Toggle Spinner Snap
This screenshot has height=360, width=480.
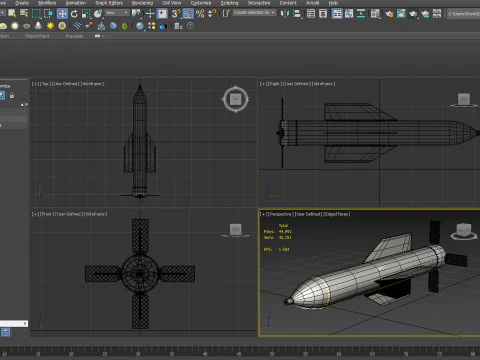[x=212, y=14]
